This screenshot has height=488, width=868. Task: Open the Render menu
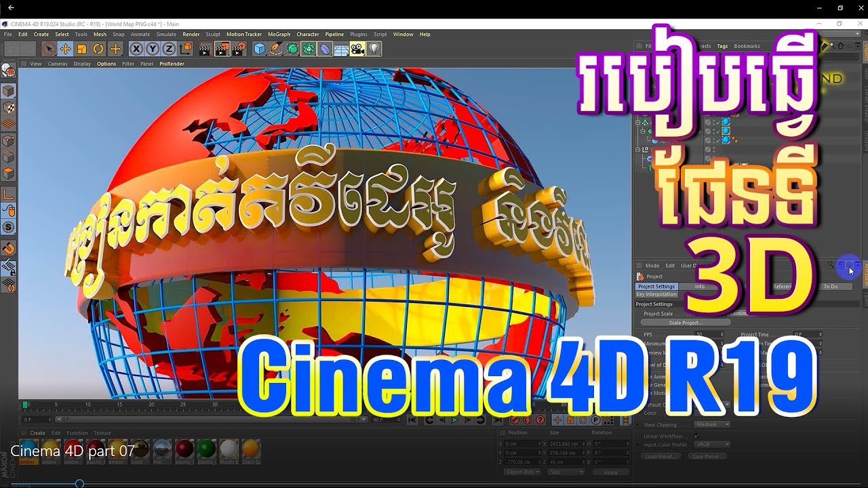tap(191, 34)
